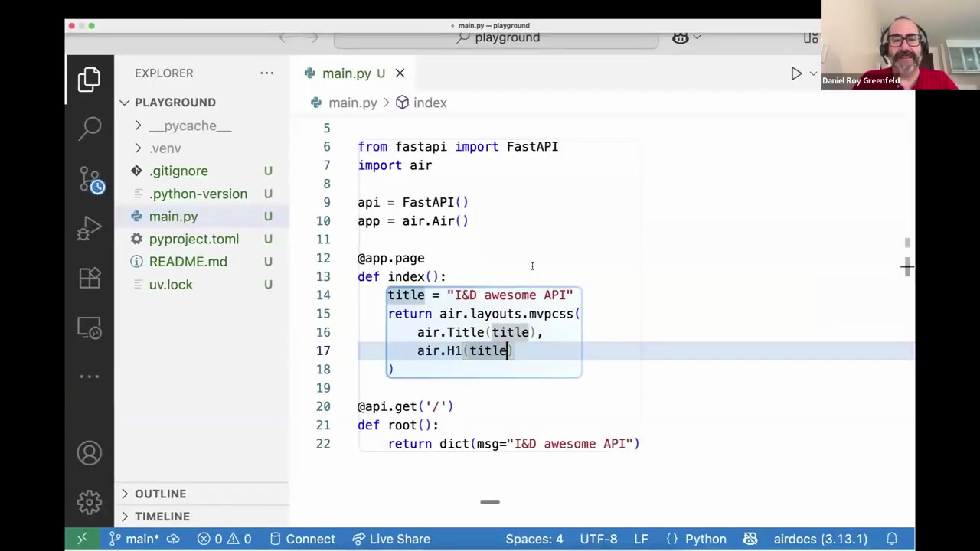Click the air.H1(title) code on line 17
The image size is (980, 551).
coord(465,350)
